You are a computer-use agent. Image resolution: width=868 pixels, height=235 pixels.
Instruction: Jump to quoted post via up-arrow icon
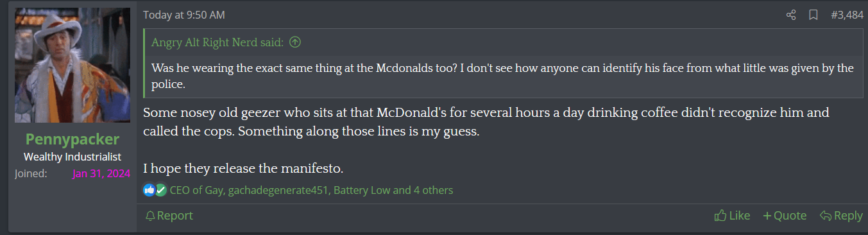295,43
